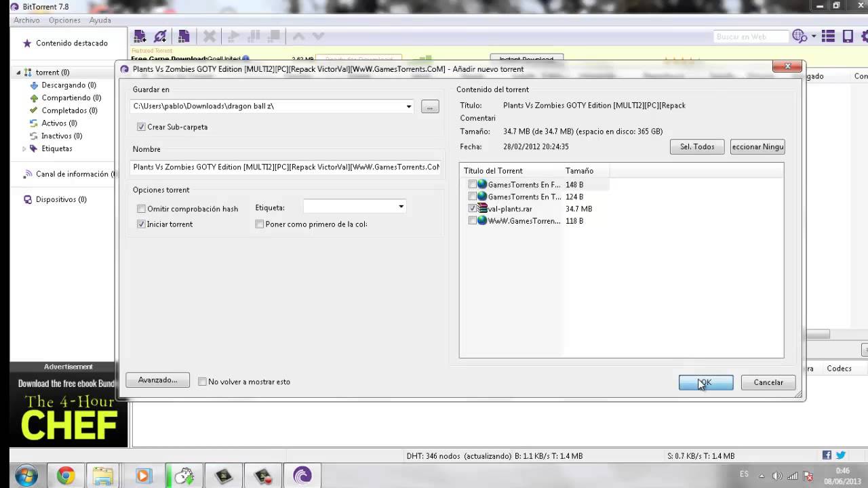Uncheck the val-plants.rar file checkbox
Screen dimensions: 868x488
coord(473,209)
